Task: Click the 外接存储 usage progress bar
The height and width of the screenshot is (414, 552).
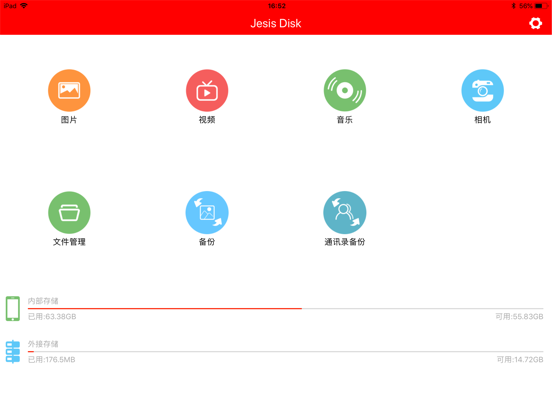Action: 286,351
